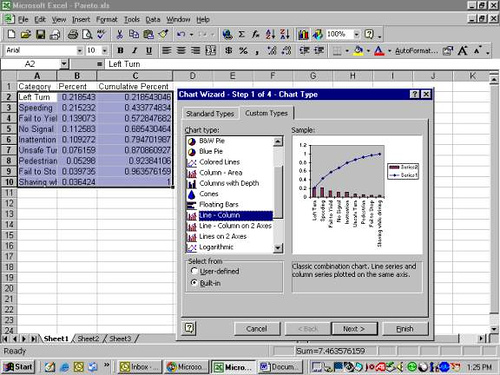Switch to Sheet2 worksheet tab
The width and height of the screenshot is (500, 375).
[88, 339]
